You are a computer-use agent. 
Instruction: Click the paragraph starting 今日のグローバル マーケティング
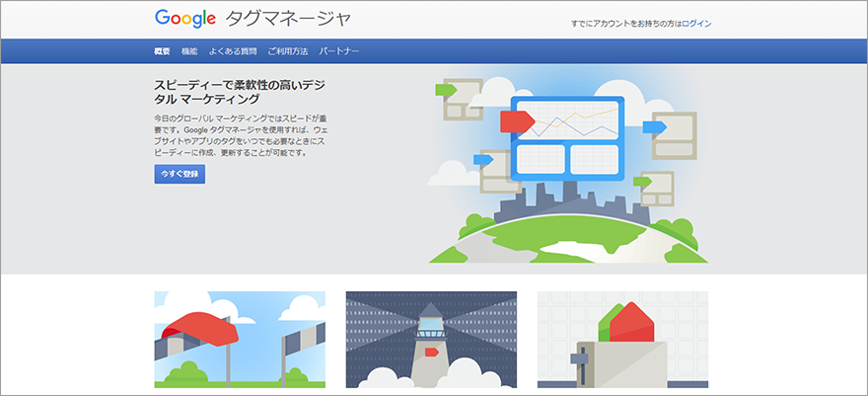[x=240, y=135]
